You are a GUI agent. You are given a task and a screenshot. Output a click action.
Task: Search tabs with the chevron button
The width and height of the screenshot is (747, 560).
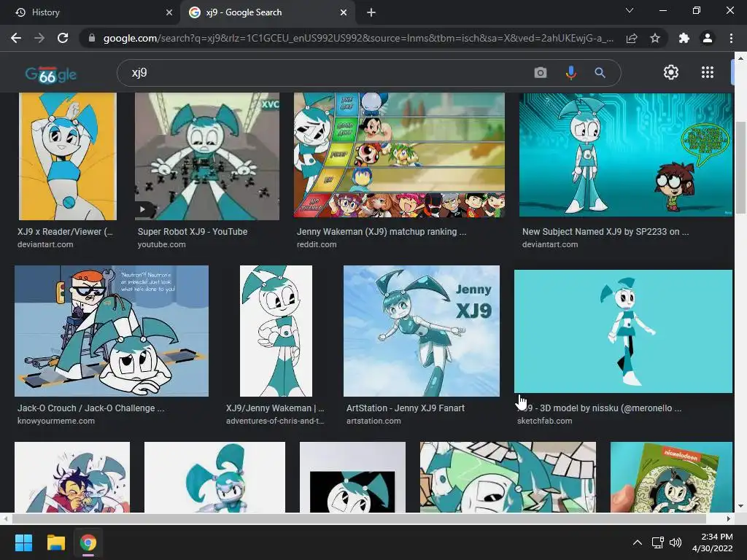(x=630, y=10)
